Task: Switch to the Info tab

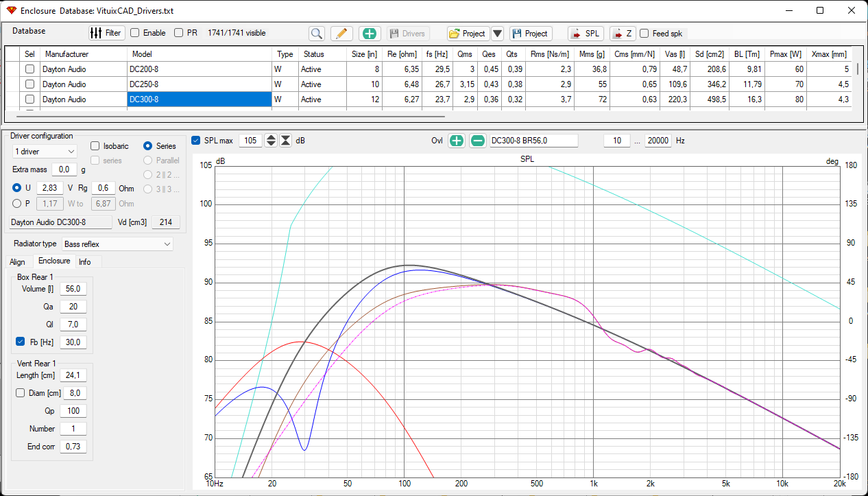Action: (x=85, y=262)
